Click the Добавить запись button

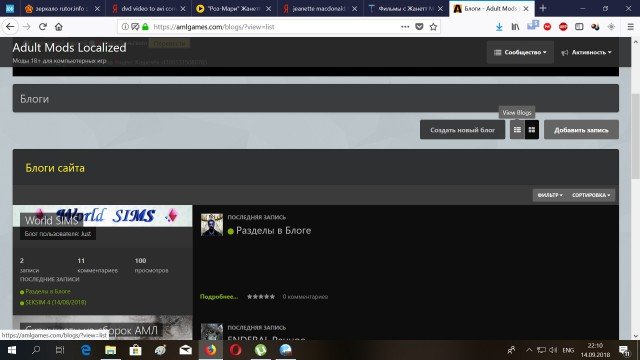tap(581, 130)
